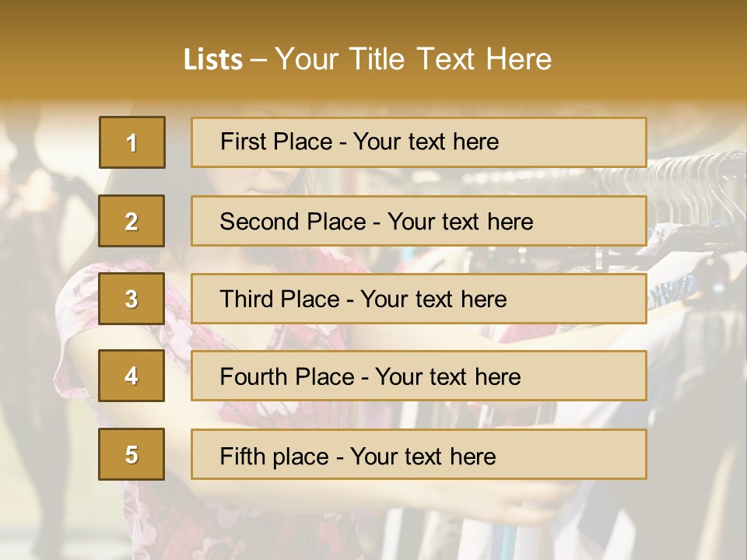Click the 'Third Place - Your text here' bar
The image size is (747, 560).
pyautogui.click(x=419, y=299)
